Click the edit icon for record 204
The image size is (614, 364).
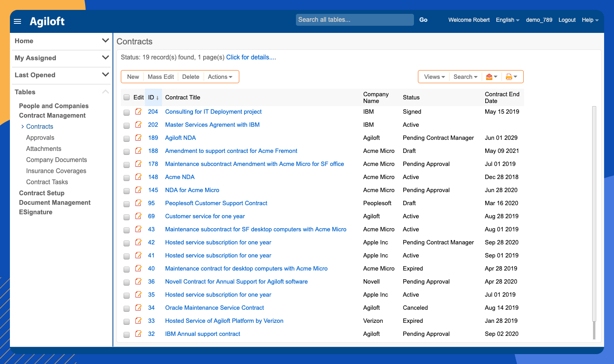[138, 112]
